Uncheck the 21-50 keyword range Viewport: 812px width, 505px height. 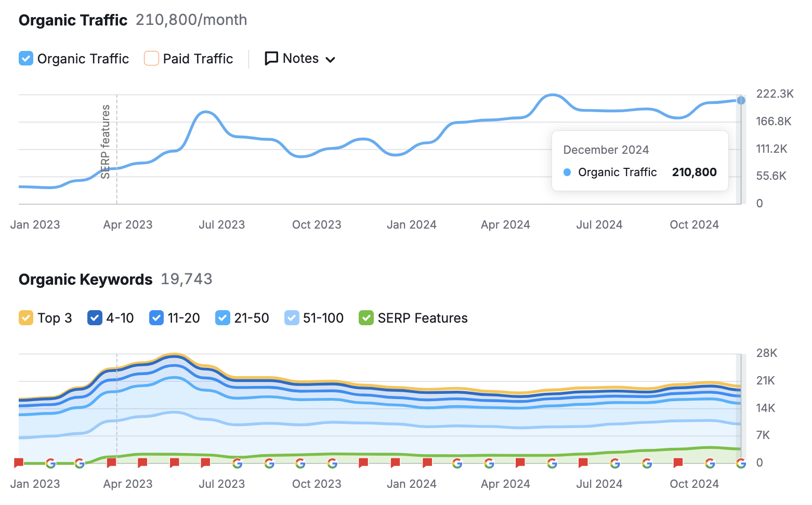(x=222, y=317)
